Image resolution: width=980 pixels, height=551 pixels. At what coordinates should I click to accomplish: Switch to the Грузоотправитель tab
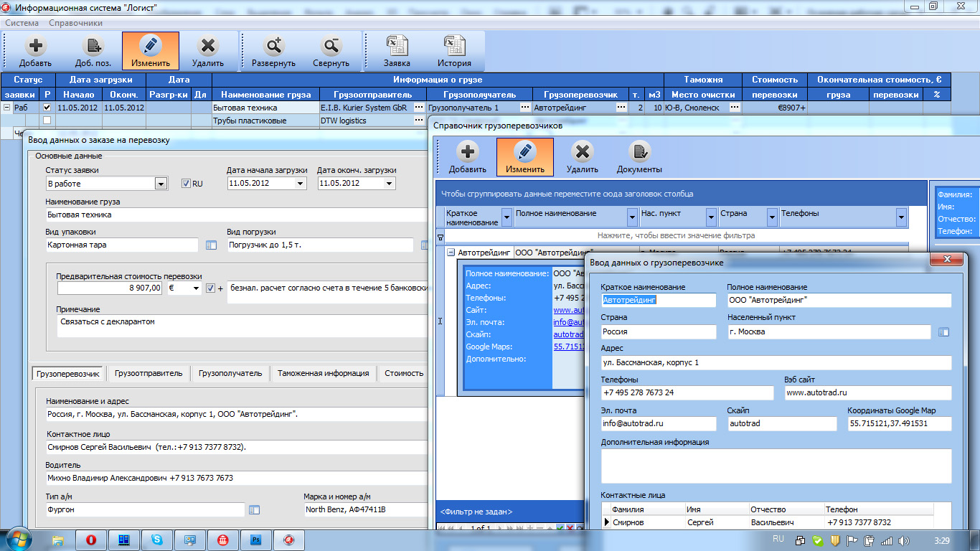coord(149,373)
